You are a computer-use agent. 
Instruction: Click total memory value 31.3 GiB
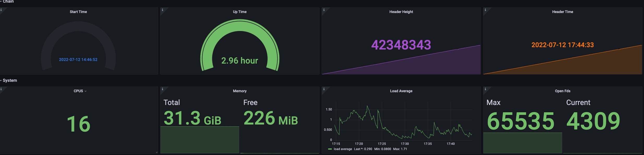(x=192, y=118)
